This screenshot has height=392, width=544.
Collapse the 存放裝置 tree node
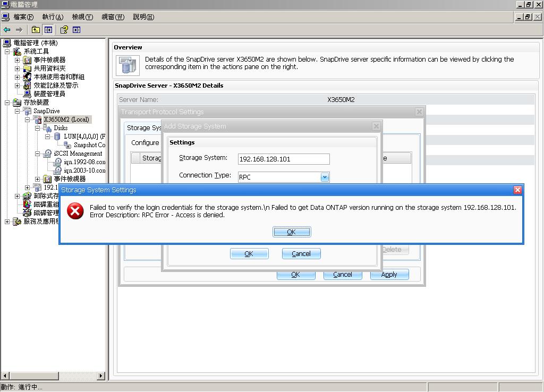(x=7, y=103)
